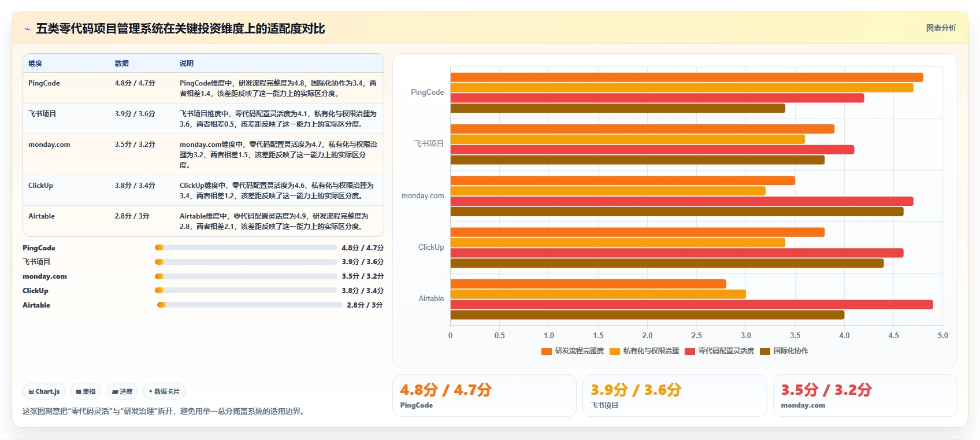Click the Airtable progress bar
The width and height of the screenshot is (980, 440).
pos(250,305)
